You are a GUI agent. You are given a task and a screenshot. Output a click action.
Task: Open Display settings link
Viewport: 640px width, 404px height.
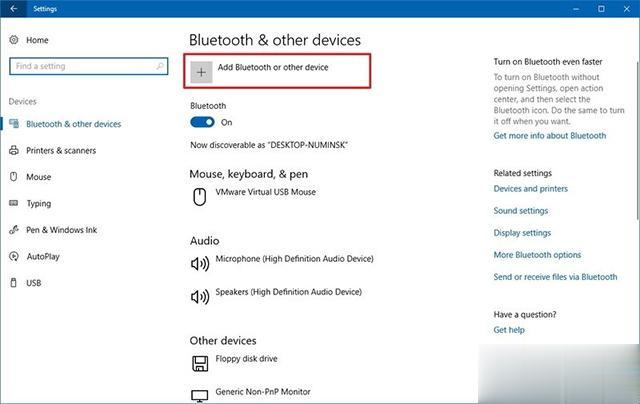(522, 233)
